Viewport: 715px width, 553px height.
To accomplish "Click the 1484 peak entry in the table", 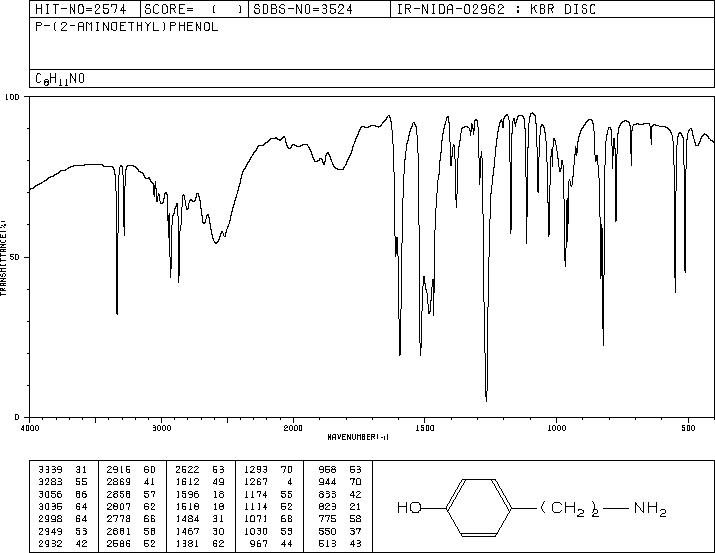I will coord(200,519).
